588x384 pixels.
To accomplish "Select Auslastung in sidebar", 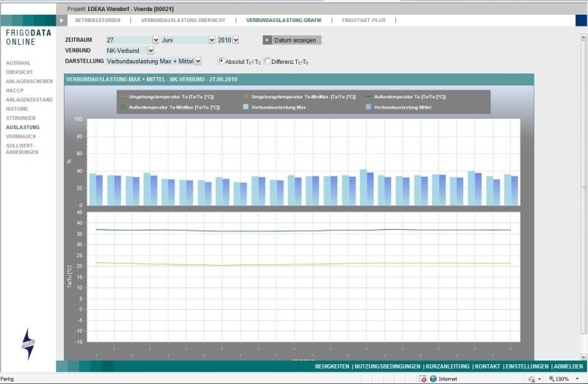I will [23, 127].
